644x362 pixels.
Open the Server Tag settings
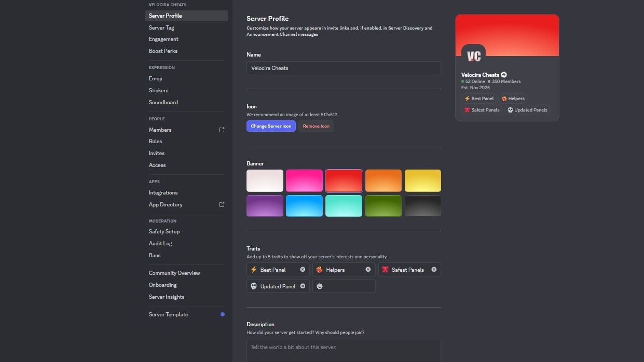(161, 27)
